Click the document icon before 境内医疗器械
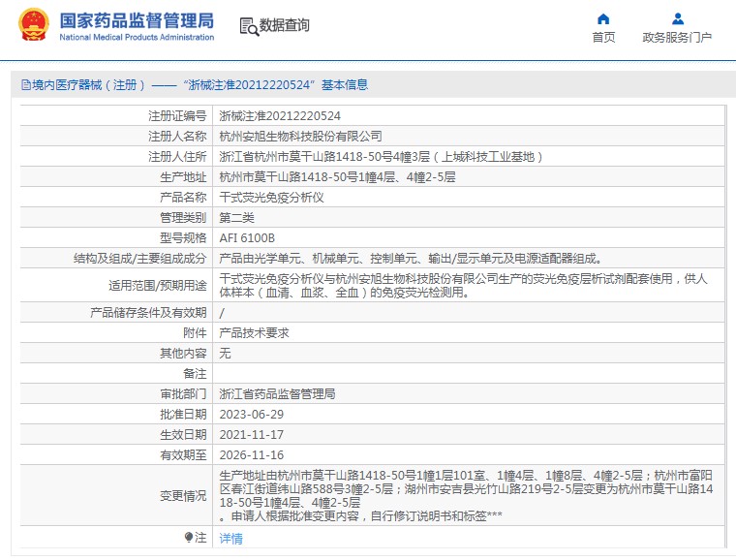 pyautogui.click(x=26, y=85)
